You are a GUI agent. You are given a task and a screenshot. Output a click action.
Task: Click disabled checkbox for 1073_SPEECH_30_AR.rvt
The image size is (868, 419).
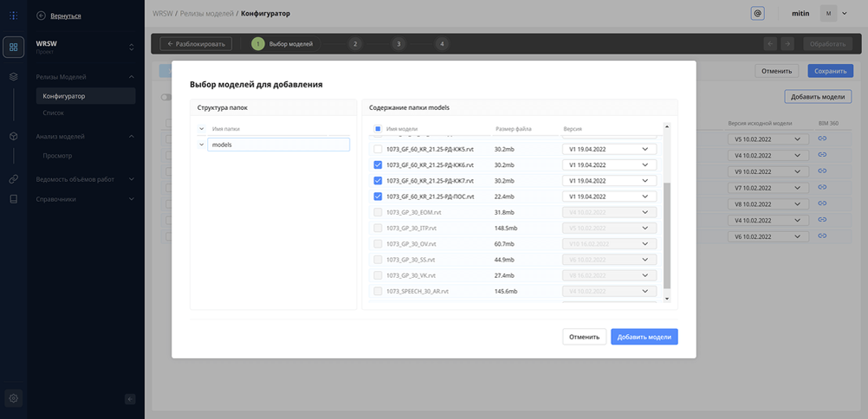pos(378,292)
